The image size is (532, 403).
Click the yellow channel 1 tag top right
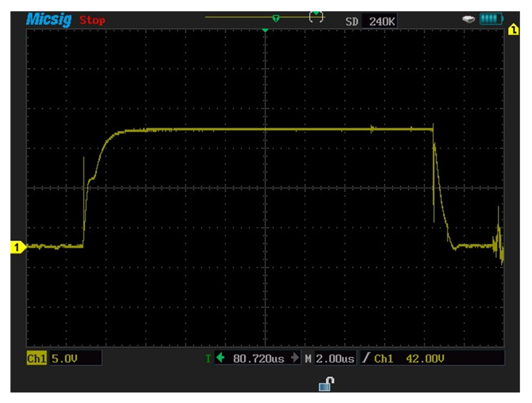tap(513, 30)
